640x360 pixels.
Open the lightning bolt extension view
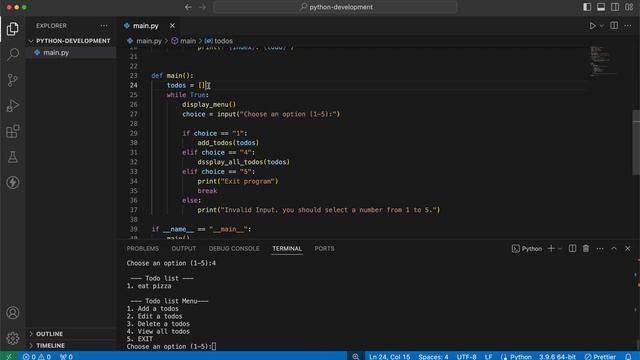[13, 182]
